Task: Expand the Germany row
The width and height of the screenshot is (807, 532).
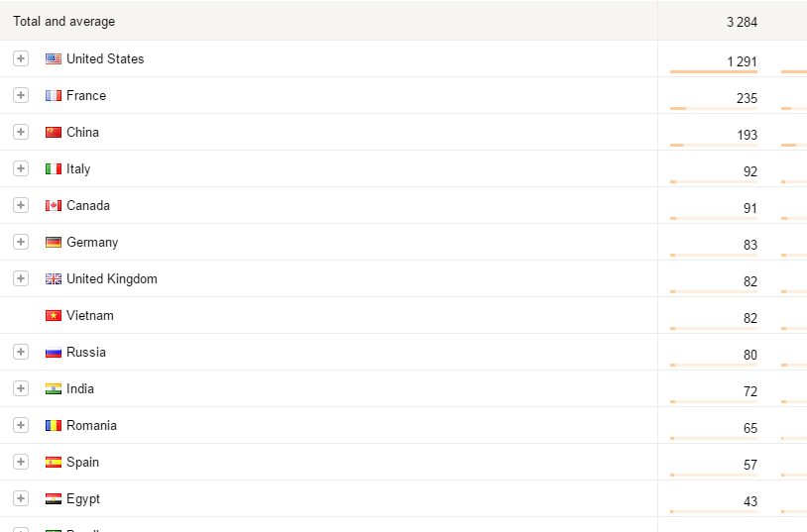Action: (x=21, y=242)
